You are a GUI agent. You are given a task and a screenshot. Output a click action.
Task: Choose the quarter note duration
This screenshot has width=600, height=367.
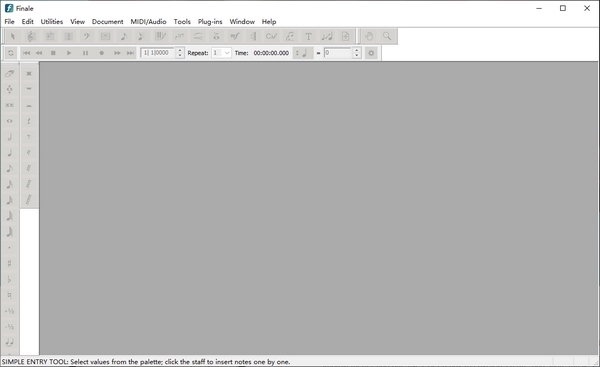[x=10, y=153]
